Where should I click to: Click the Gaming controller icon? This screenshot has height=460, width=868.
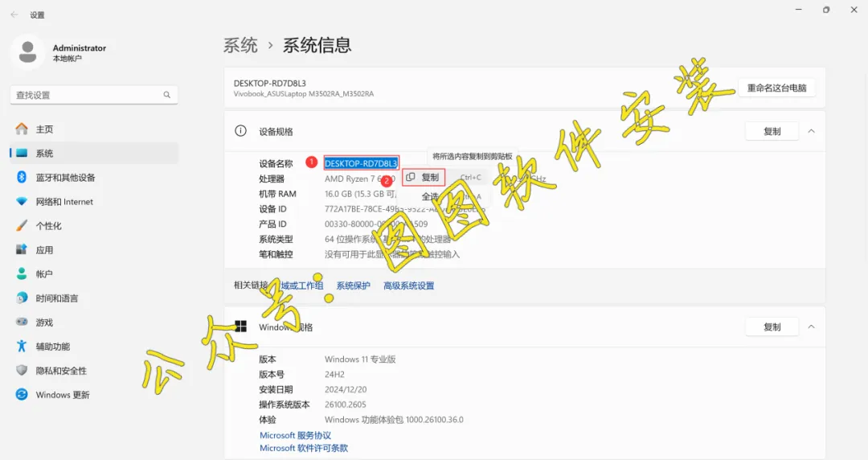(22, 322)
